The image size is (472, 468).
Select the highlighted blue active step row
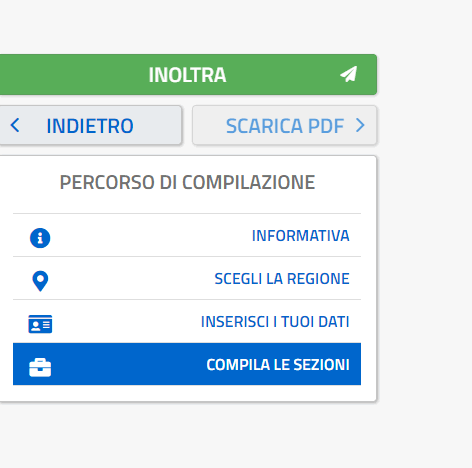coord(187,364)
